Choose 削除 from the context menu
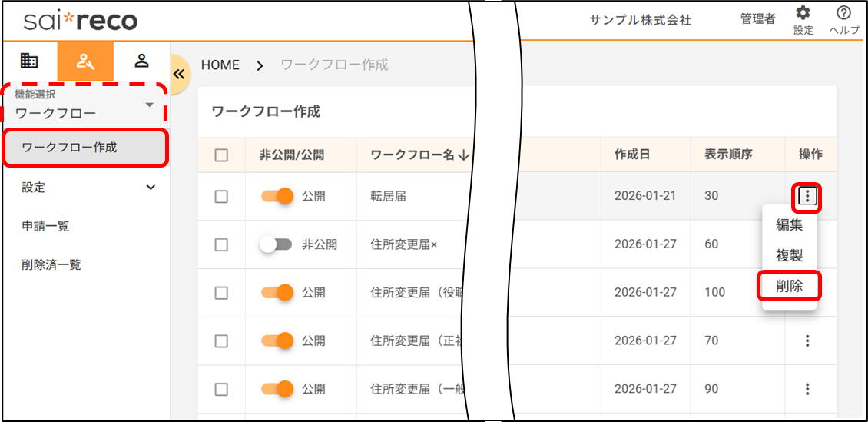Screen dimensions: 868x422 click(789, 286)
